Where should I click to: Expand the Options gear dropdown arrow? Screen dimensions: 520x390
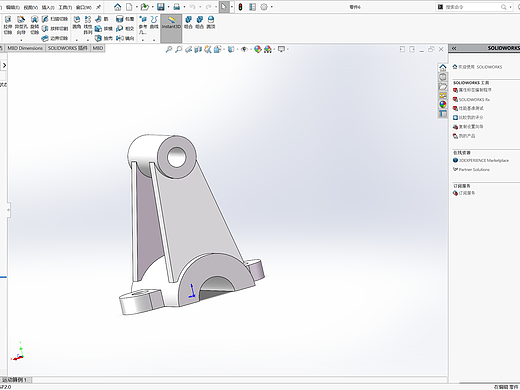[272, 7]
